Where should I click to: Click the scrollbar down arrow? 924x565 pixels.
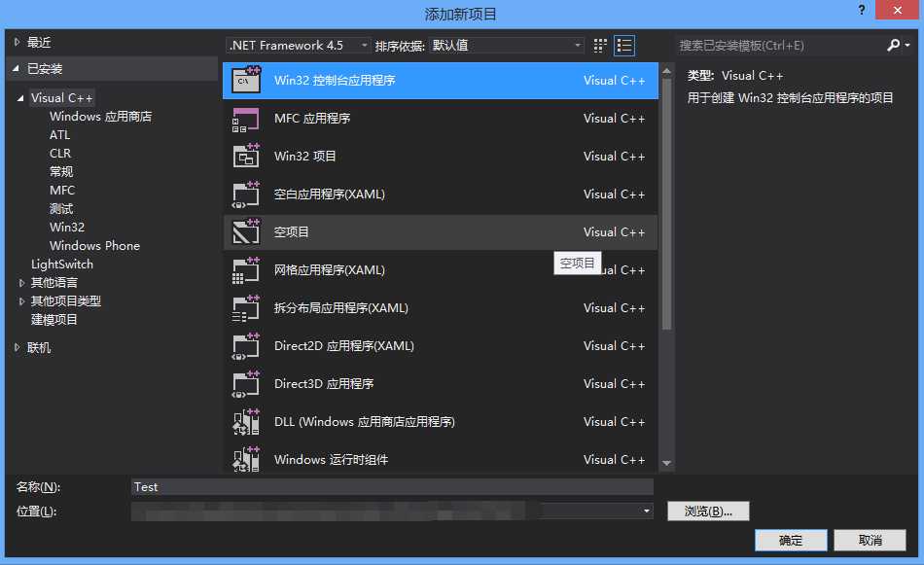coord(666,463)
